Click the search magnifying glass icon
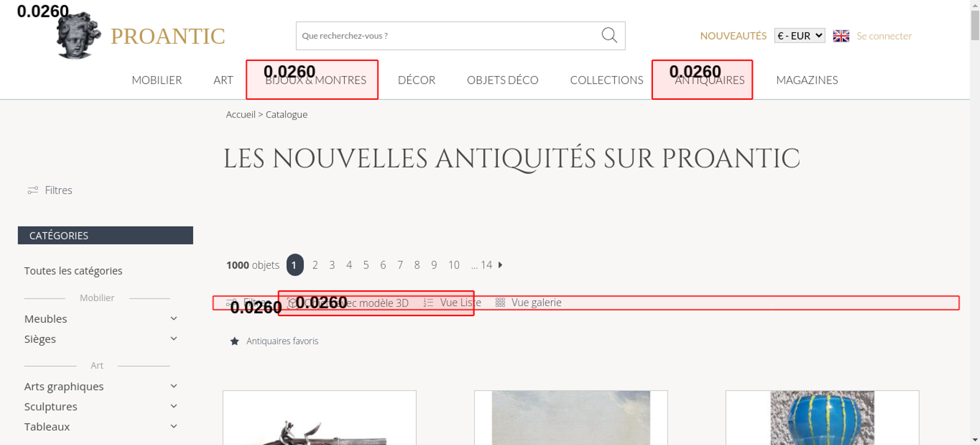Image resolution: width=980 pixels, height=445 pixels. click(609, 35)
